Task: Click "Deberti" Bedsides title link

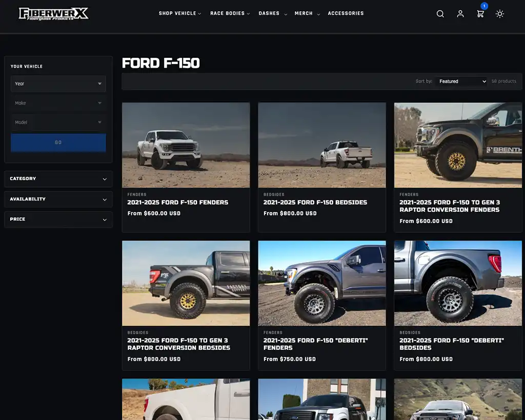Action: click(x=452, y=344)
